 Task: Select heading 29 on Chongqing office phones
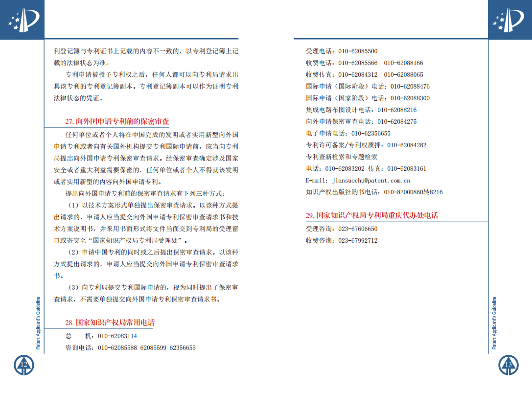[x=372, y=215]
